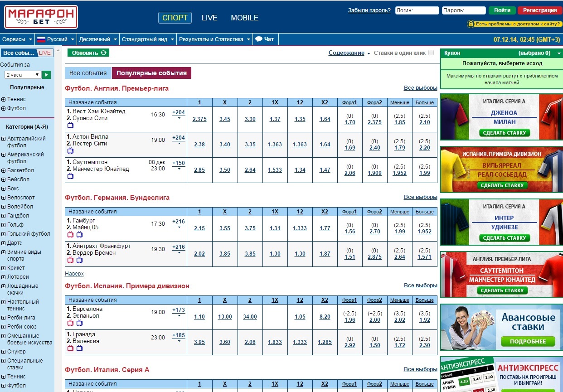
Task: Expand +216 markets for Гамбург match
Action: (179, 223)
